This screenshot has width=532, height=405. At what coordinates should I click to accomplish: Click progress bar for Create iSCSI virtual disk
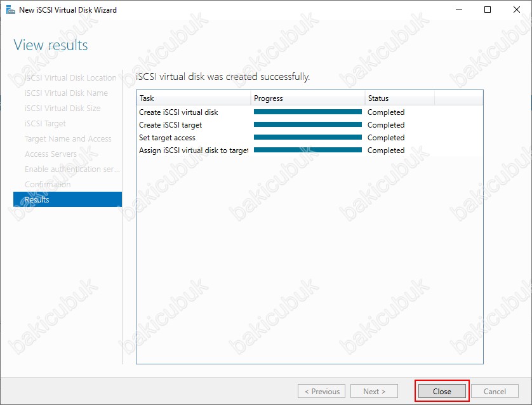[x=308, y=112]
